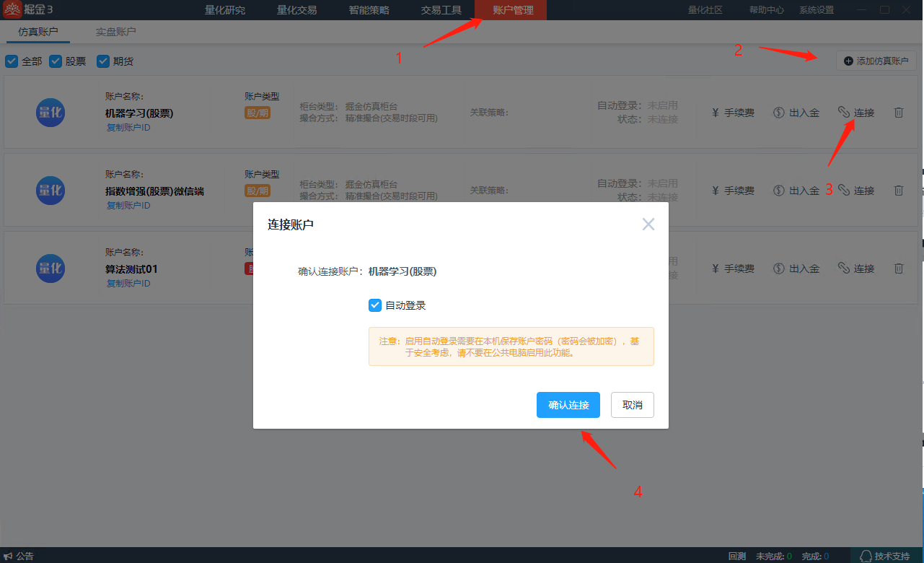The width and height of the screenshot is (924, 563).
Task: Click the 取消 button in dialog
Action: pyautogui.click(x=633, y=405)
